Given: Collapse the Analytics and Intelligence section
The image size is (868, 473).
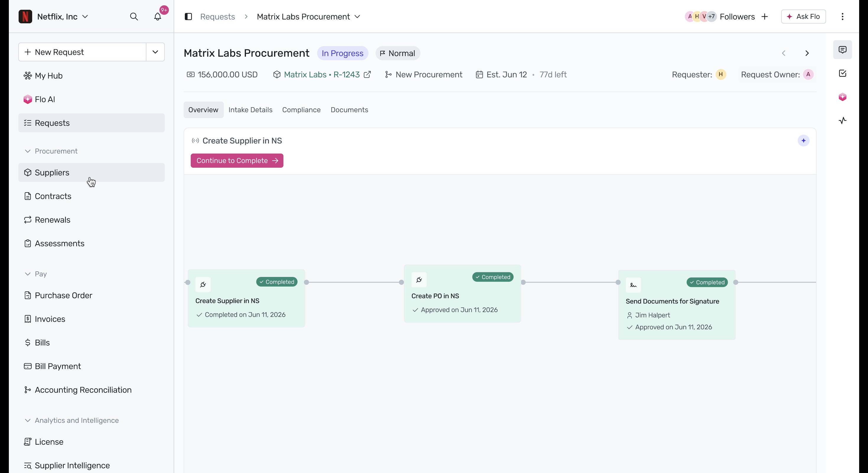Looking at the screenshot, I should (28, 420).
